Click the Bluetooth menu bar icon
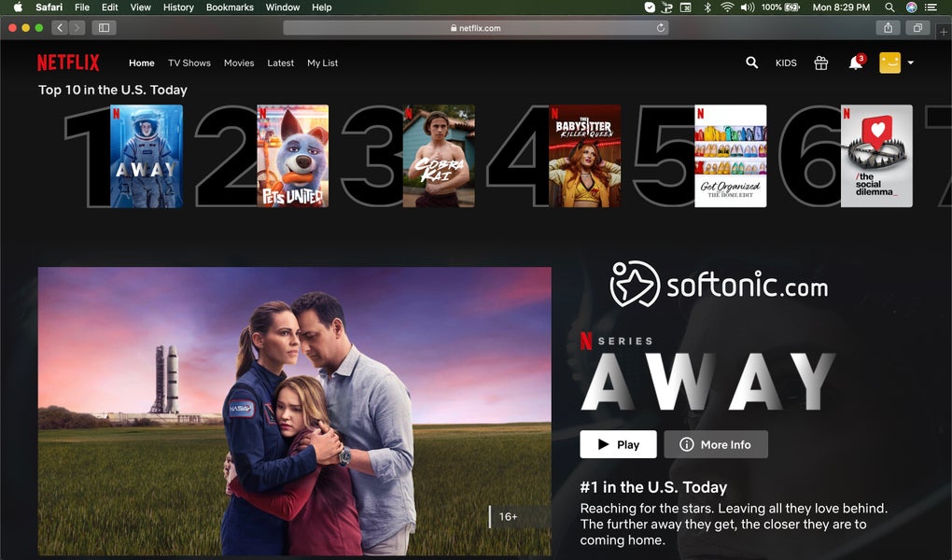This screenshot has width=952, height=560. 708,7
